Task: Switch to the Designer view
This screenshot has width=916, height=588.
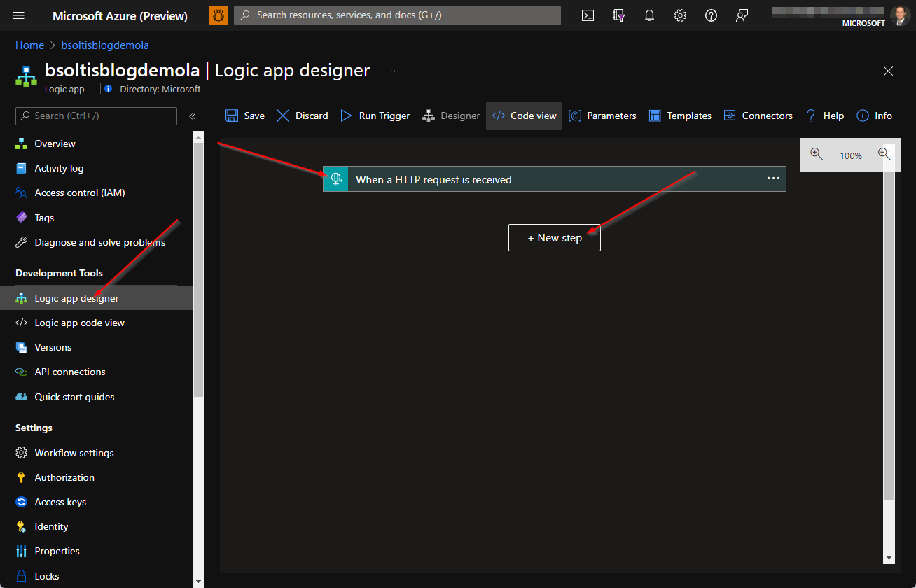Action: [x=451, y=115]
